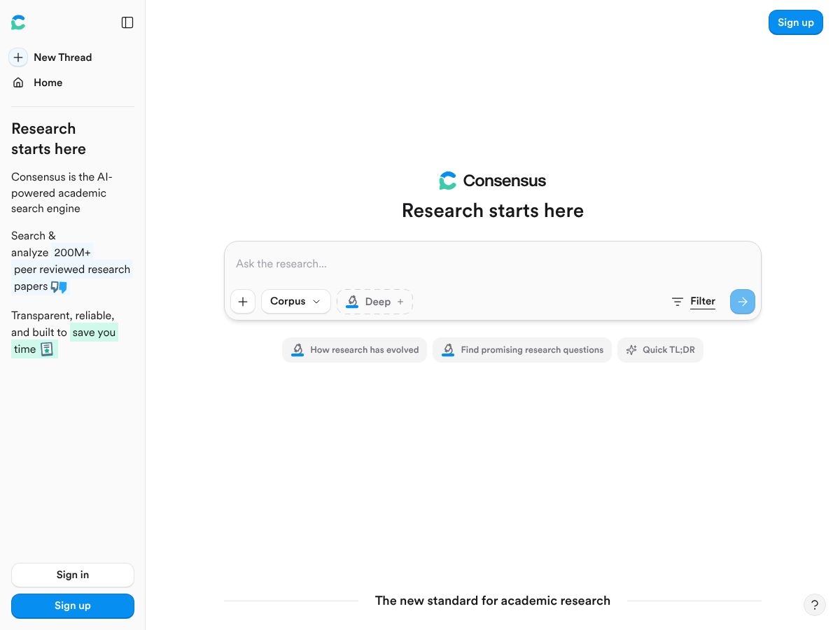Collapse the sidebar panel icon
The image size is (840, 630).
[x=127, y=22]
